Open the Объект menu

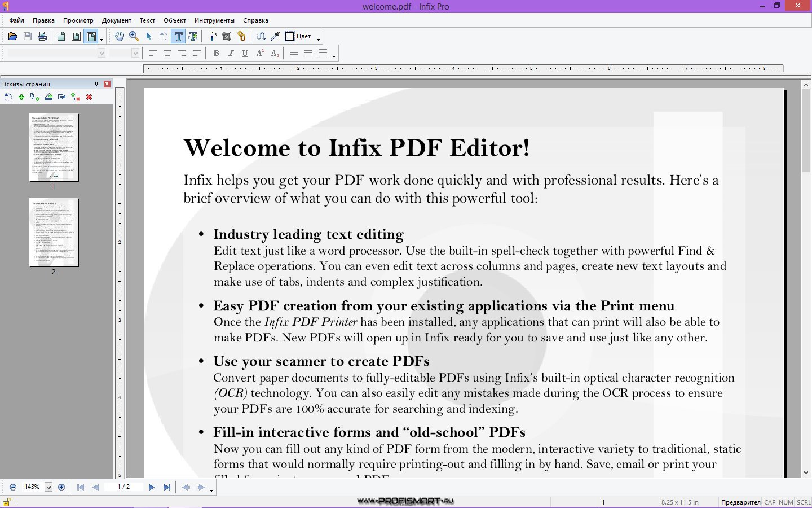(x=175, y=20)
